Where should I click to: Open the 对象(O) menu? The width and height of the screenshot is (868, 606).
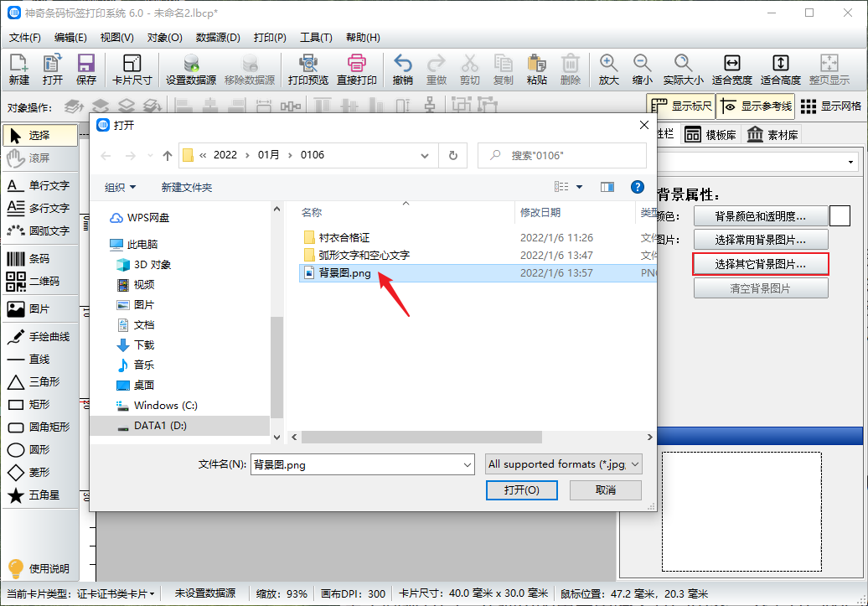point(164,38)
